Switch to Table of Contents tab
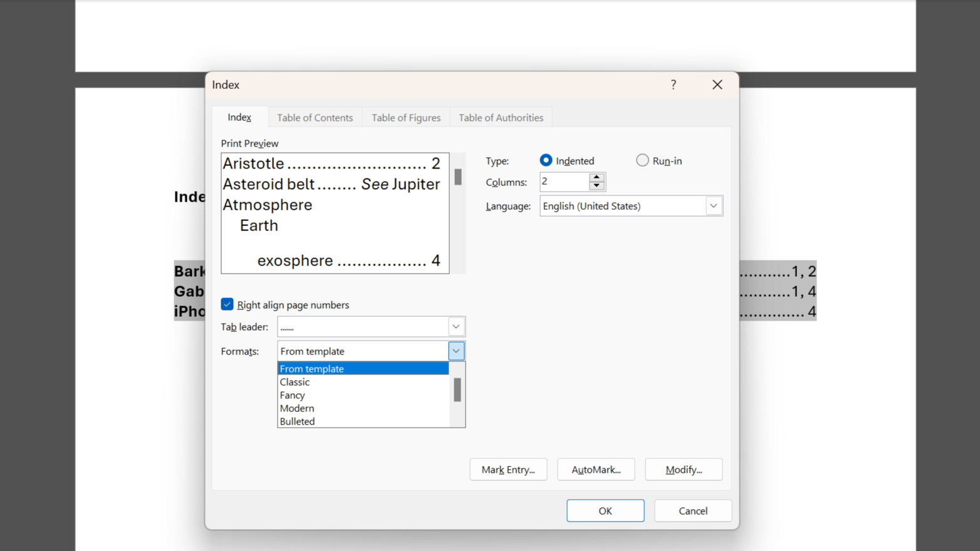Viewport: 980px width, 551px height. (315, 118)
